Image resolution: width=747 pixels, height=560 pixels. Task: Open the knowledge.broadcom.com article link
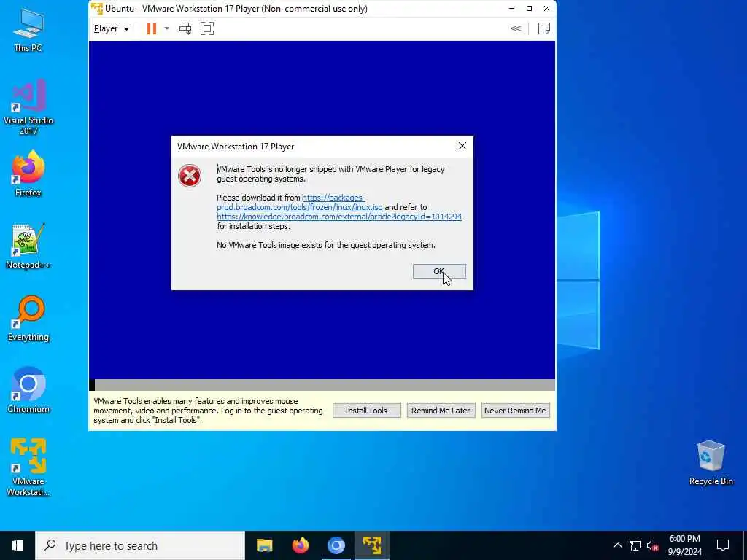[x=339, y=217]
